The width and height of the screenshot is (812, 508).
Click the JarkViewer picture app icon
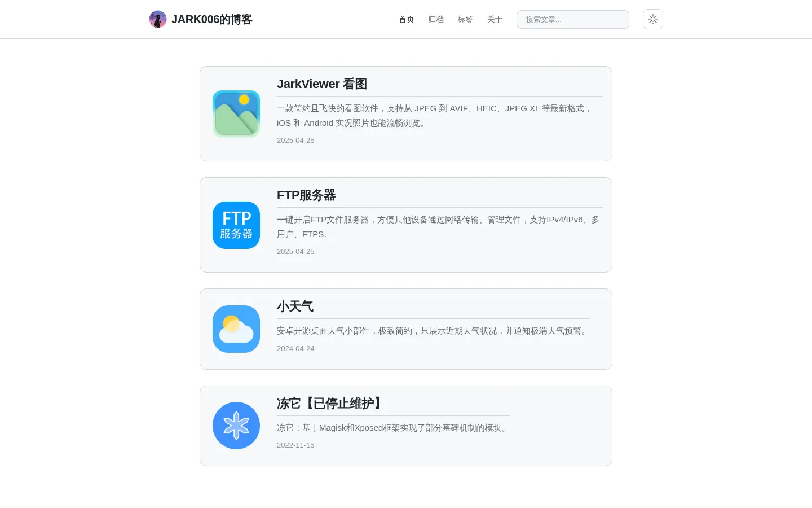point(236,114)
